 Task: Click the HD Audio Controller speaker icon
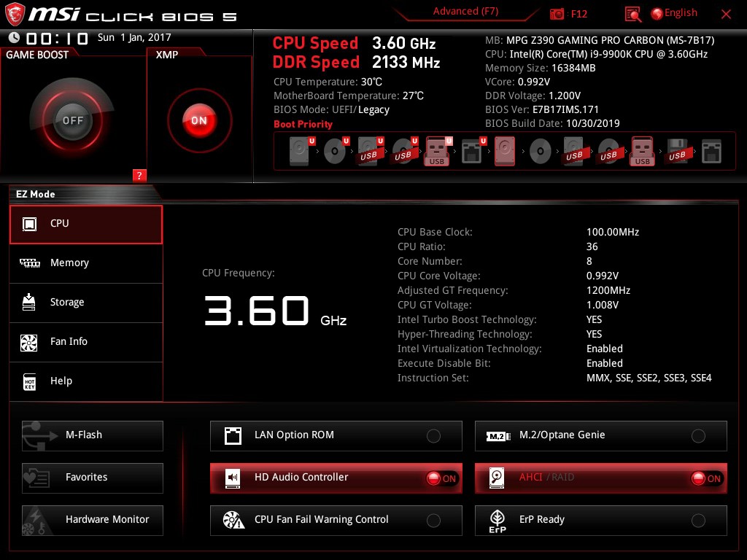point(233,478)
